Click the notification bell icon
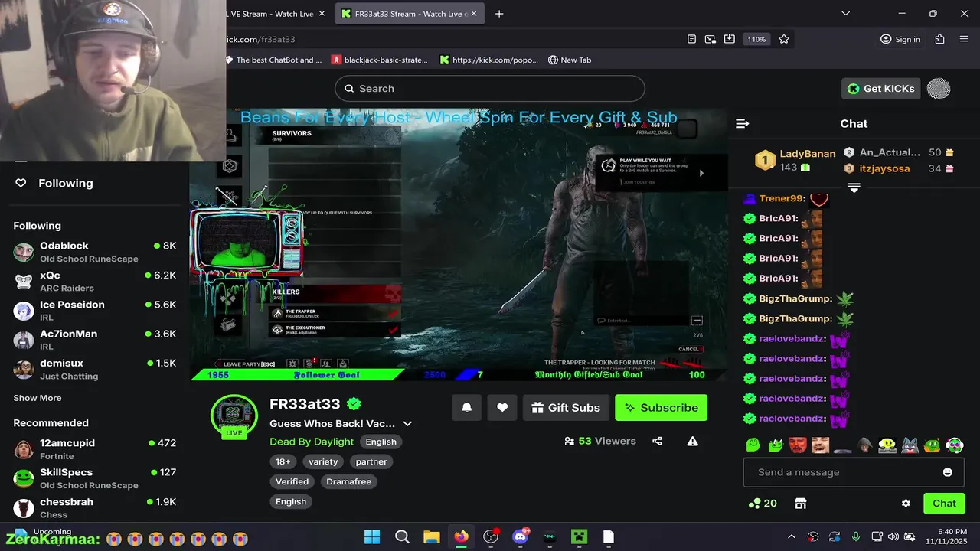980x551 pixels. coord(467,408)
